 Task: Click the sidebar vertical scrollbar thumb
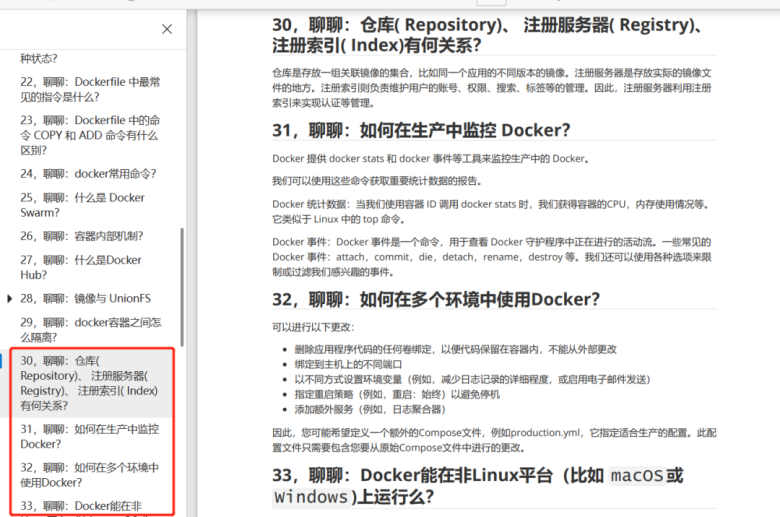coord(182,287)
